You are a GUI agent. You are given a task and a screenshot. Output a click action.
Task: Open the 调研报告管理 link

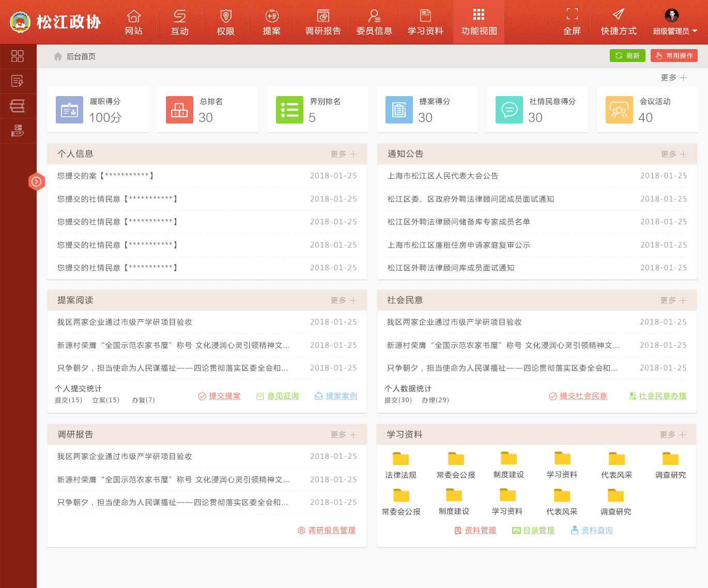(327, 530)
